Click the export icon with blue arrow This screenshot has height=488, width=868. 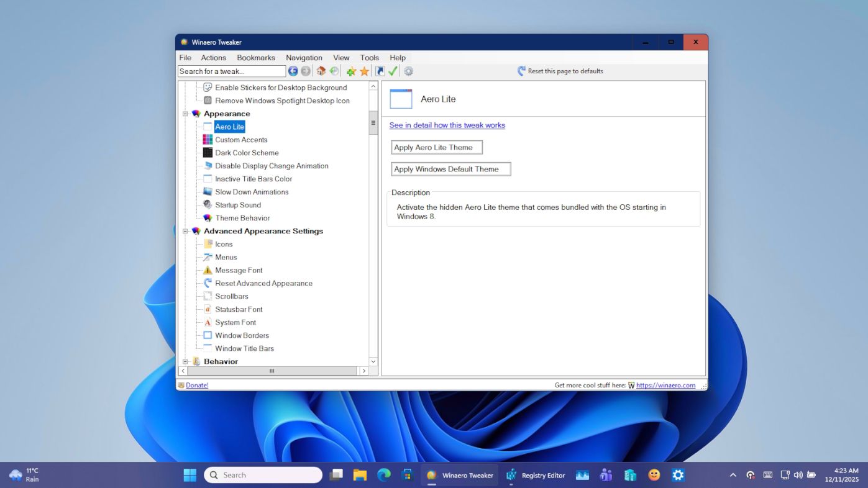coord(379,71)
